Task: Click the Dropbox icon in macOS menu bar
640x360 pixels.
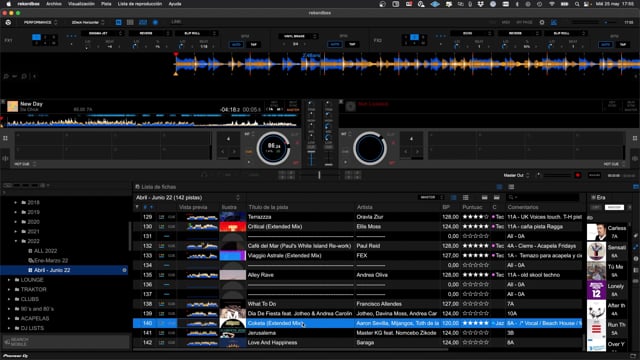Action: click(480, 4)
